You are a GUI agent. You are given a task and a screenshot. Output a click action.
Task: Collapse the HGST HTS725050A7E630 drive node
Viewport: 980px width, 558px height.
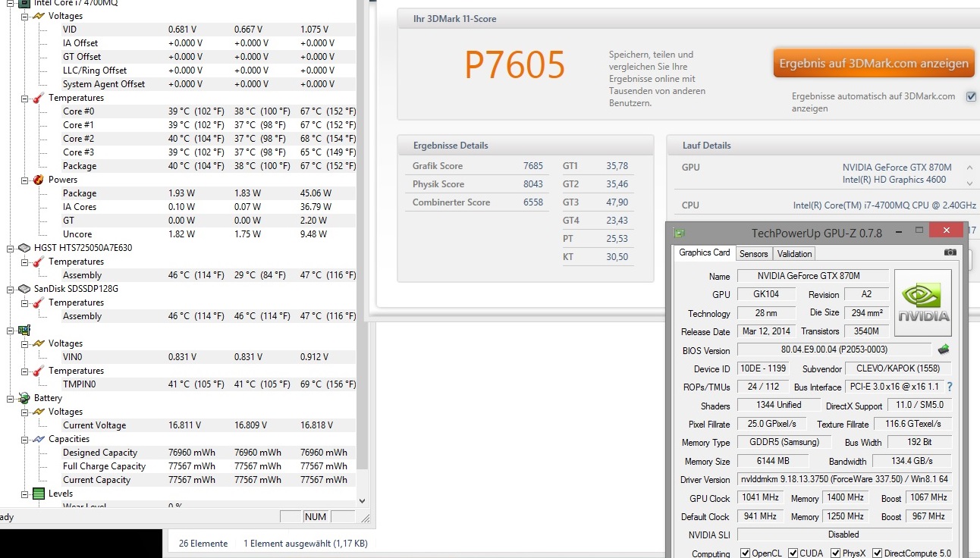pyautogui.click(x=9, y=248)
